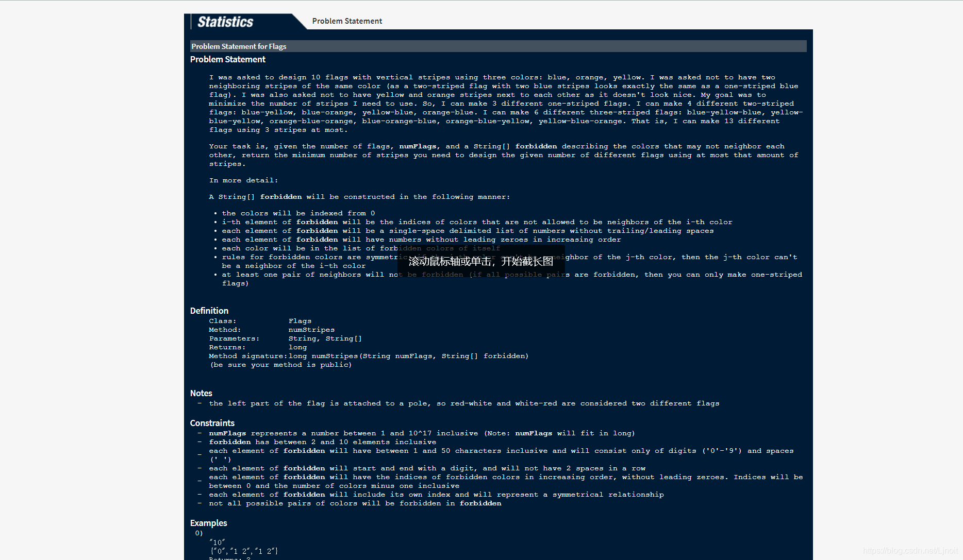Click the 'In more detail:' line
The width and height of the screenshot is (963, 560).
point(243,180)
